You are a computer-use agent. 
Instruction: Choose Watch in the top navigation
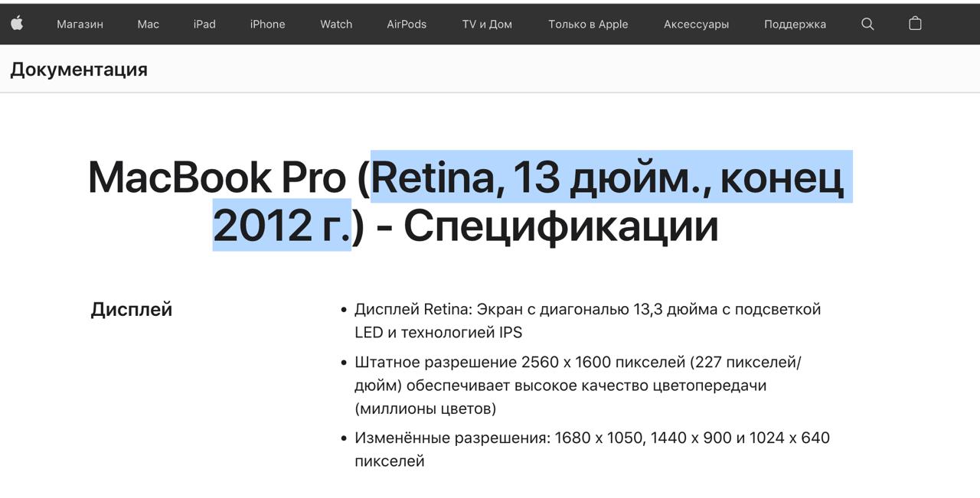[336, 24]
